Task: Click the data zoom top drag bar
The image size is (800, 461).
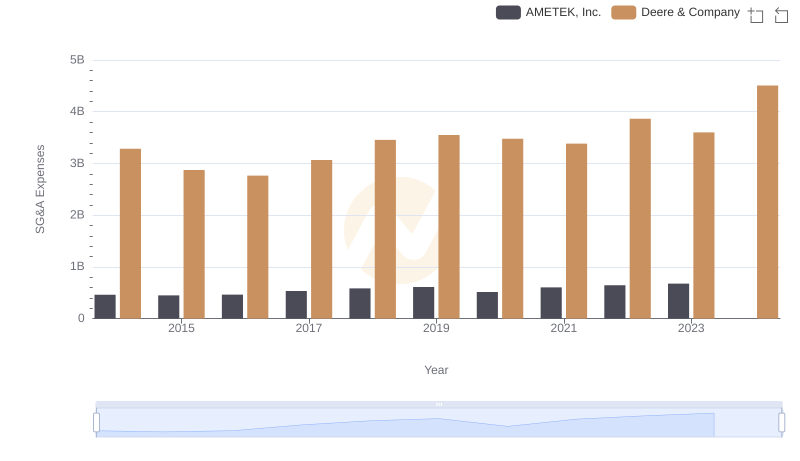Action: pyautogui.click(x=439, y=404)
